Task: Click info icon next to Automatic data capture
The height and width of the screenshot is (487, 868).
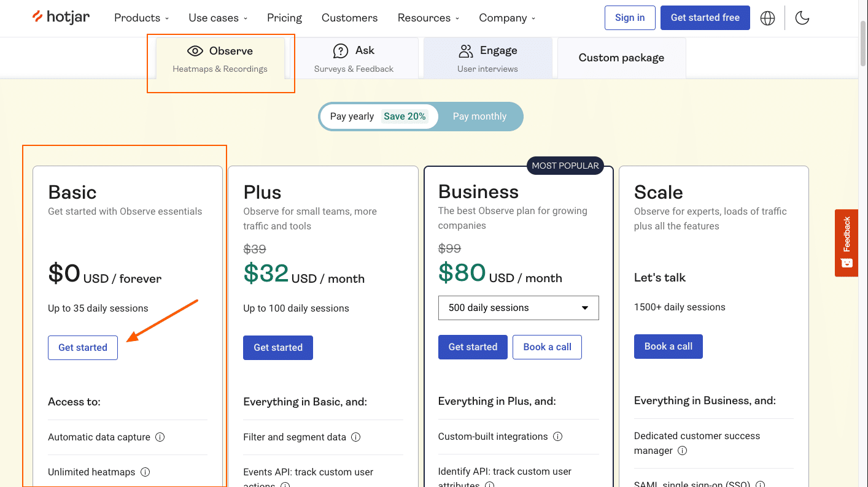Action: pyautogui.click(x=160, y=437)
